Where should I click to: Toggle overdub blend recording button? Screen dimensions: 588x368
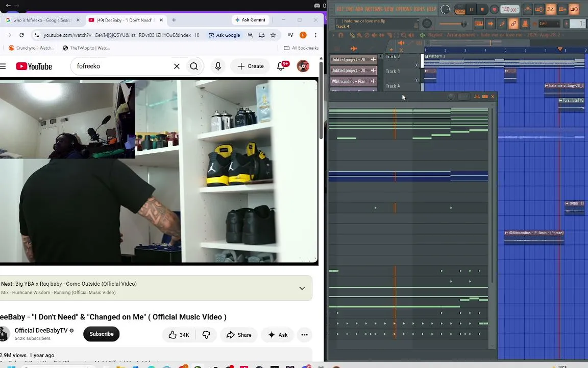tap(562, 9)
